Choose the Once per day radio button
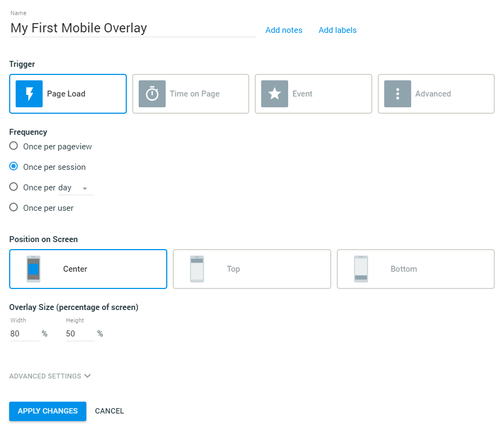Image resolution: width=504 pixels, height=427 pixels. pyautogui.click(x=13, y=187)
